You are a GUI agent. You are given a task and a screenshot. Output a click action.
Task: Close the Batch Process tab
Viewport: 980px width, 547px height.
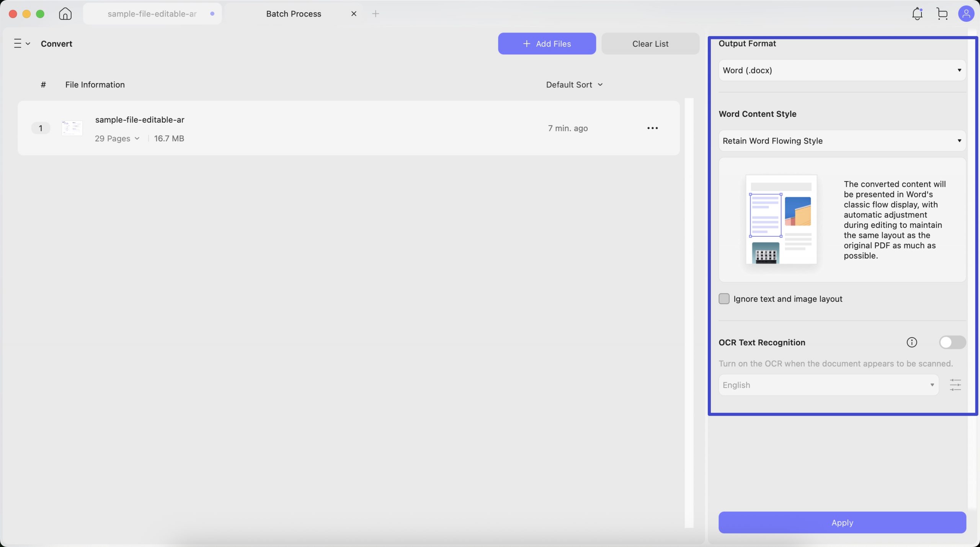pos(354,14)
